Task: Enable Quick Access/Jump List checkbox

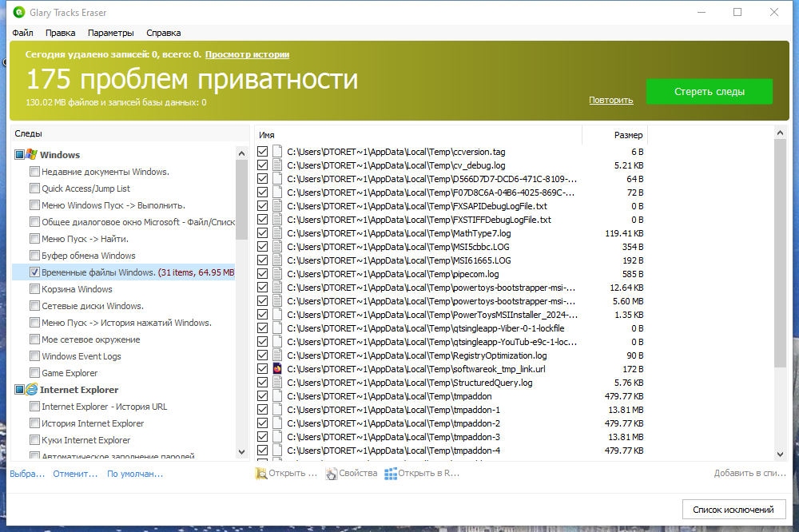Action: tap(34, 188)
